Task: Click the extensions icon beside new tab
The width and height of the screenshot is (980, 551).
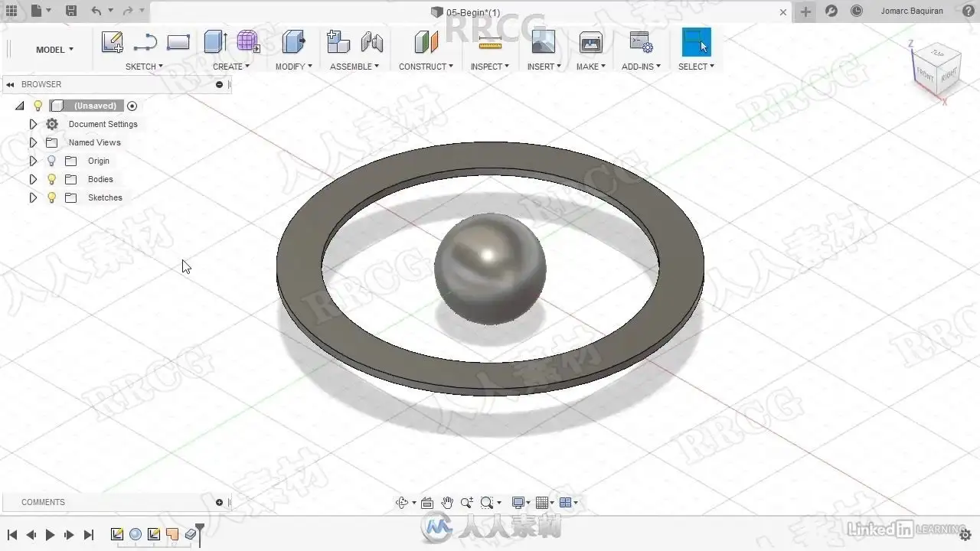Action: 831,11
